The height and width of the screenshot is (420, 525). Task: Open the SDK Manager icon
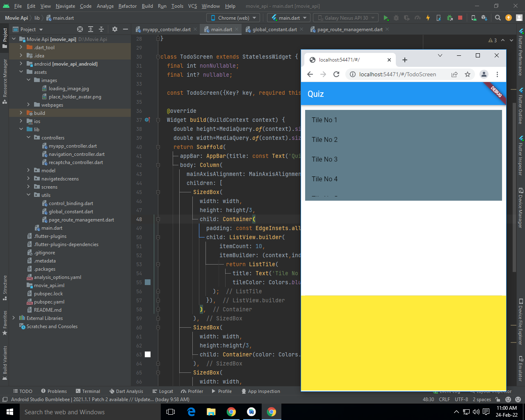pos(484,18)
